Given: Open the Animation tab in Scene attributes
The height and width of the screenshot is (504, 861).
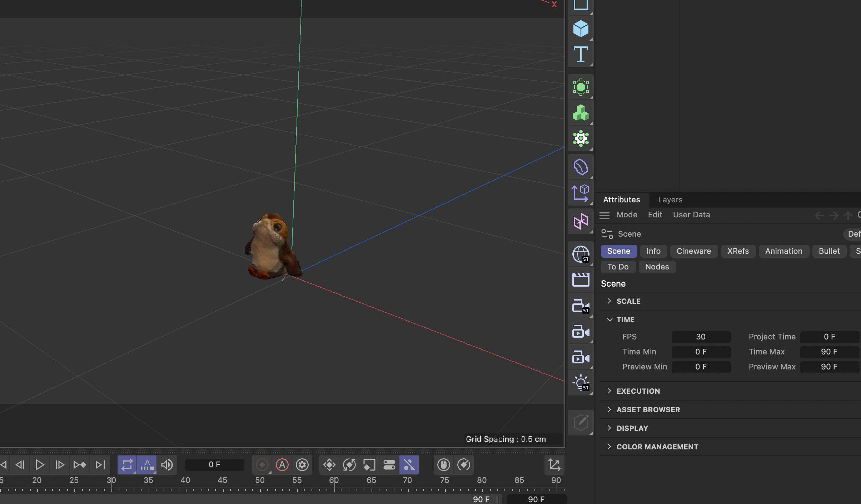Looking at the screenshot, I should (x=783, y=251).
